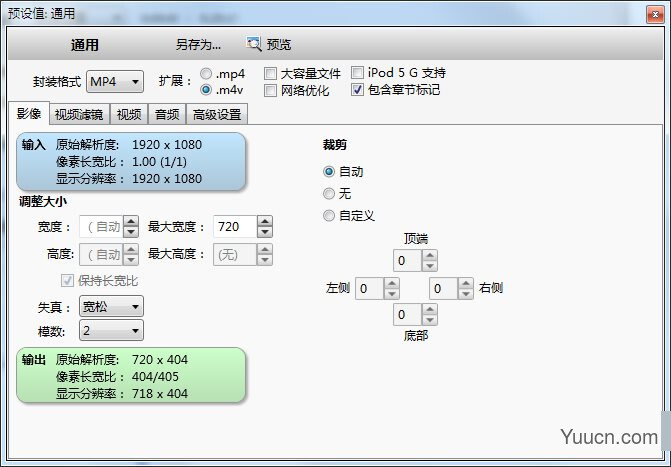Increase 底部 crop with up arrow
Image resolution: width=671 pixels, height=467 pixels.
pos(430,309)
